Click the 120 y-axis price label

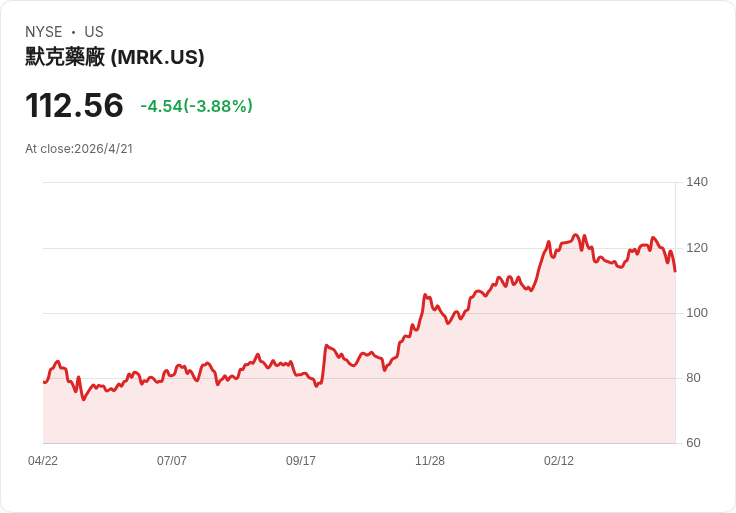coord(697,248)
